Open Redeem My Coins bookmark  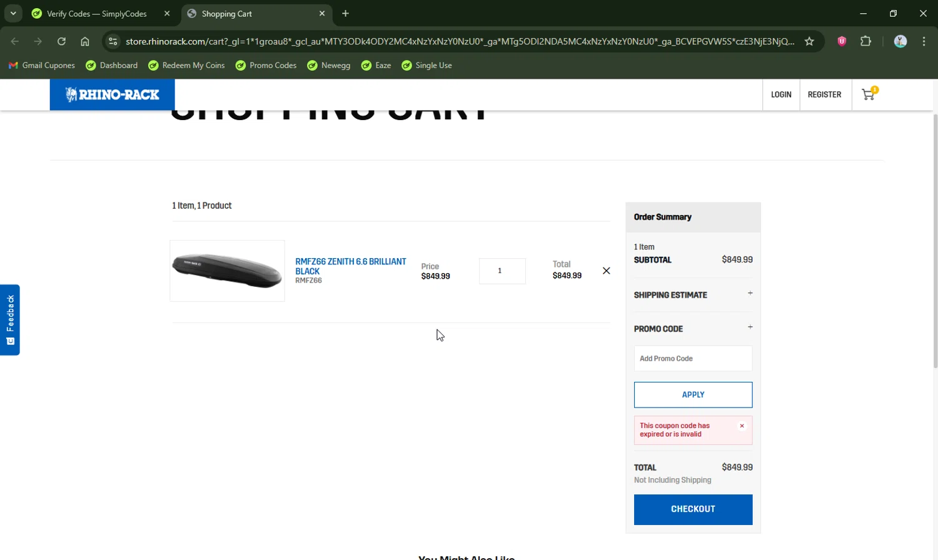point(186,65)
